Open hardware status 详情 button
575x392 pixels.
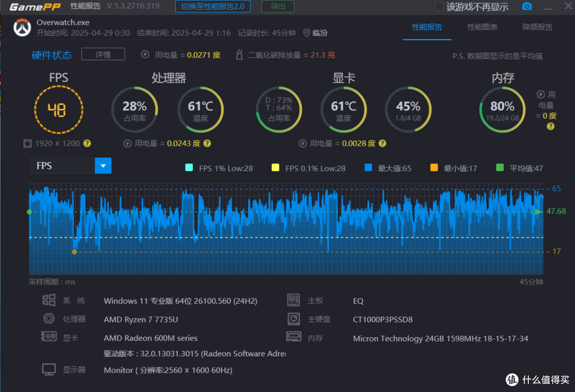coord(103,54)
